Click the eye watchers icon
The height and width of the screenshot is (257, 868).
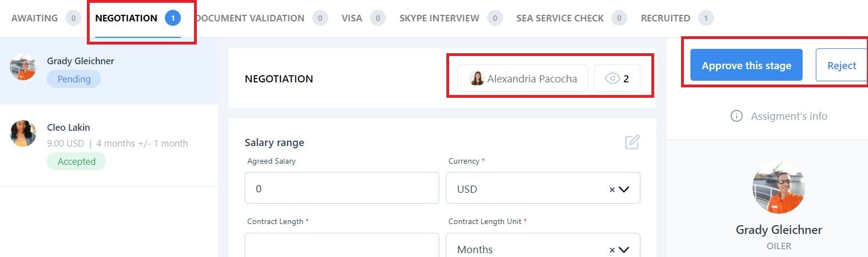pos(612,79)
